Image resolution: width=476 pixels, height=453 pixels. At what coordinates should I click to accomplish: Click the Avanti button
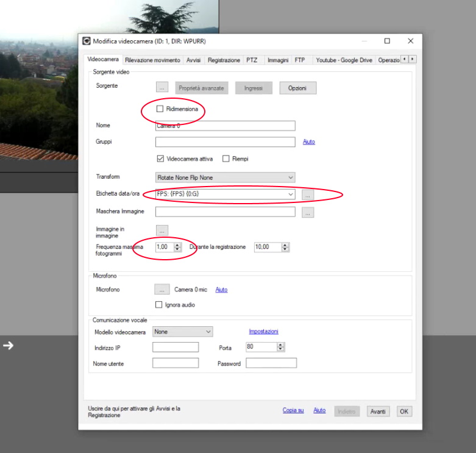pyautogui.click(x=378, y=411)
